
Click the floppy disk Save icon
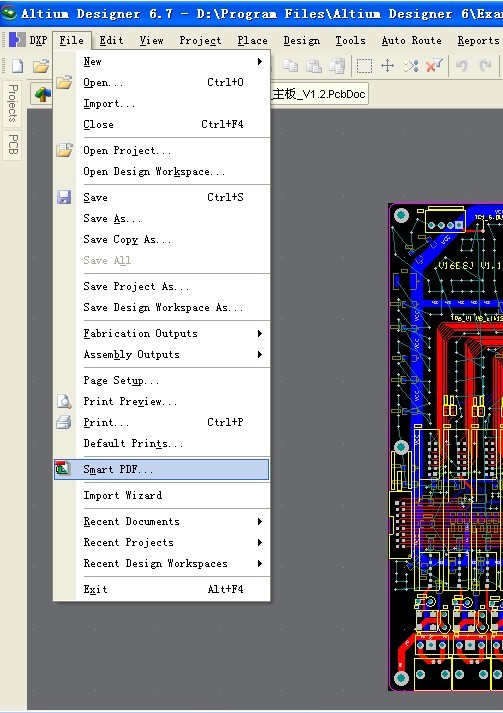coord(64,197)
